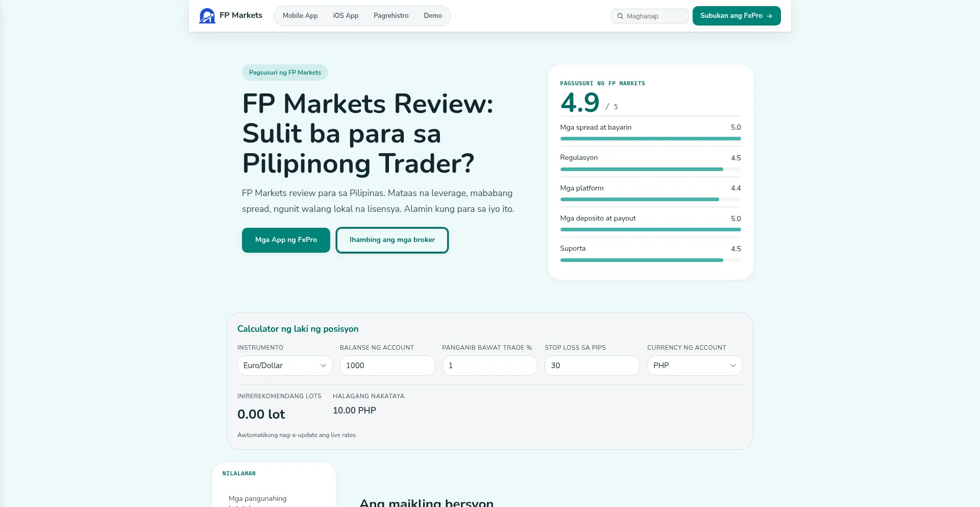The width and height of the screenshot is (980, 507).
Task: Click the arrow icon in Subukan ang FxPro
Action: coord(769,16)
